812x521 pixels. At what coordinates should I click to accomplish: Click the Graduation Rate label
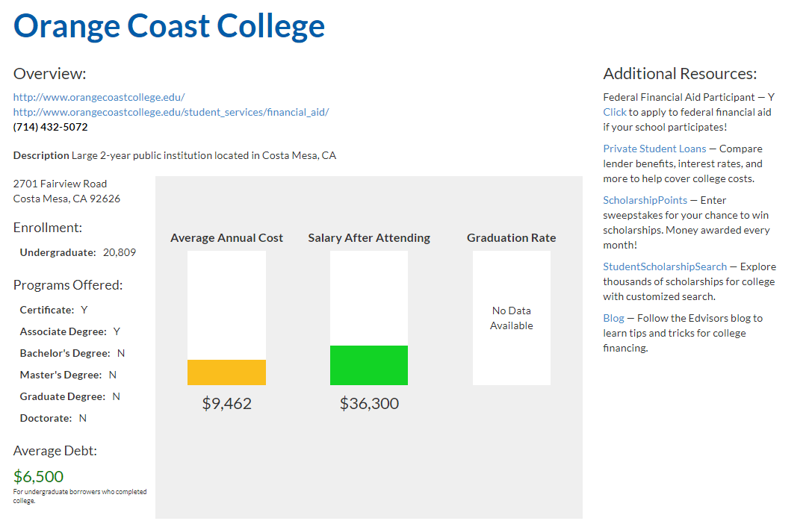[512, 238]
